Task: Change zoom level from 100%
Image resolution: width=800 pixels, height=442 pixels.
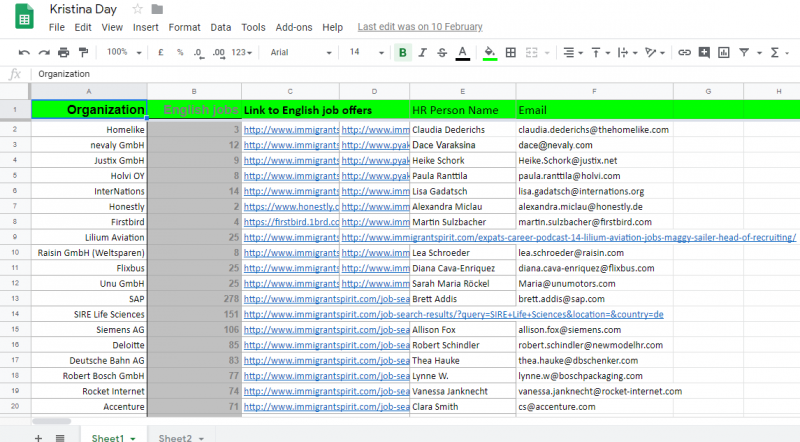Action: pos(123,52)
